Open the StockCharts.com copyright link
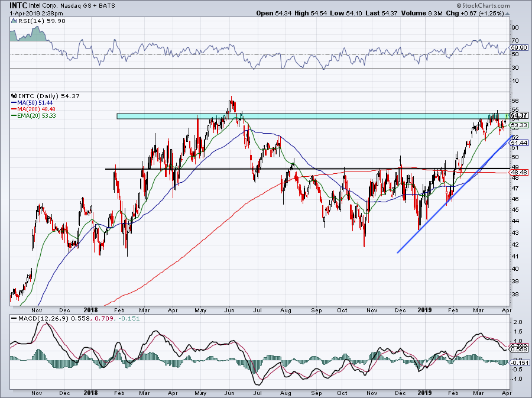Screen dimensions: 532x398 (x=483, y=5)
